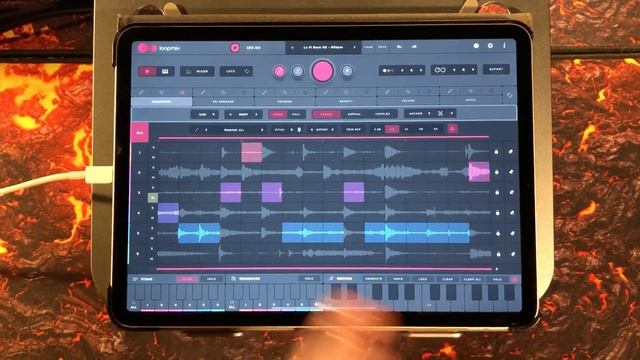Select POLY mode
The height and width of the screenshot is (360, 640).
tap(296, 115)
